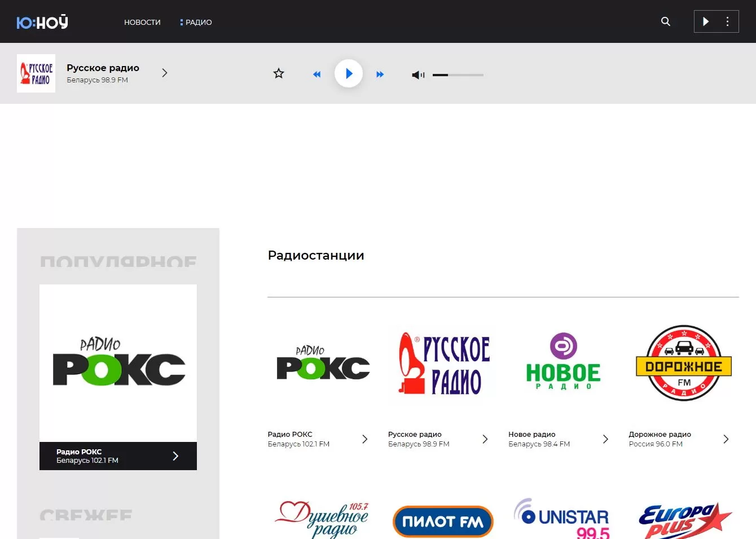The image size is (756, 539).
Task: Expand the chevron next to Русское радио in player
Action: 165,73
